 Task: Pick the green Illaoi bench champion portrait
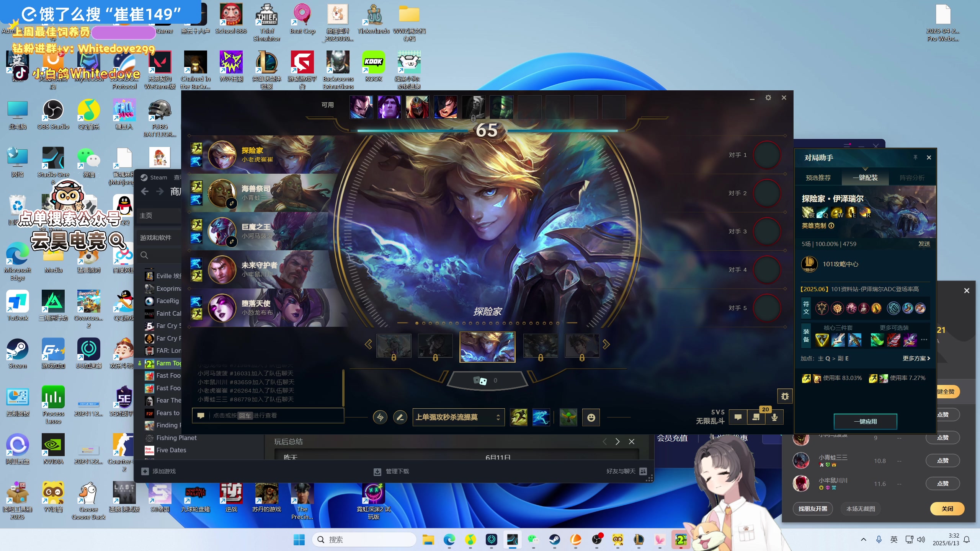[x=501, y=107]
